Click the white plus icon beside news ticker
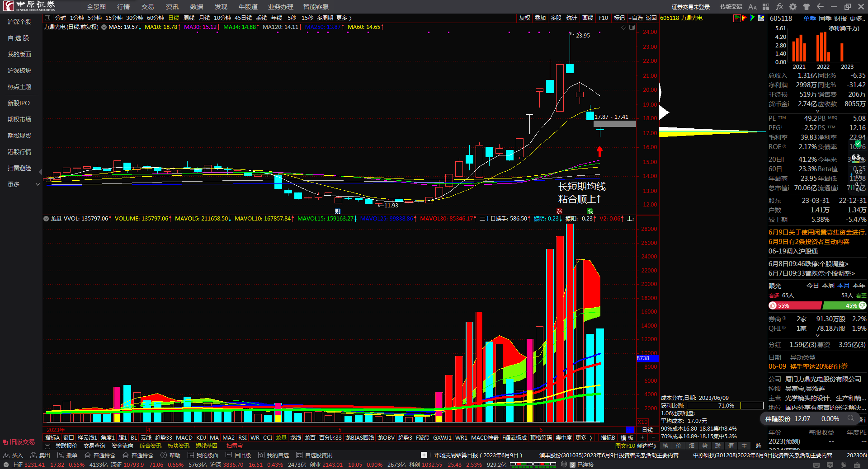868x469 pixels. [424, 455]
